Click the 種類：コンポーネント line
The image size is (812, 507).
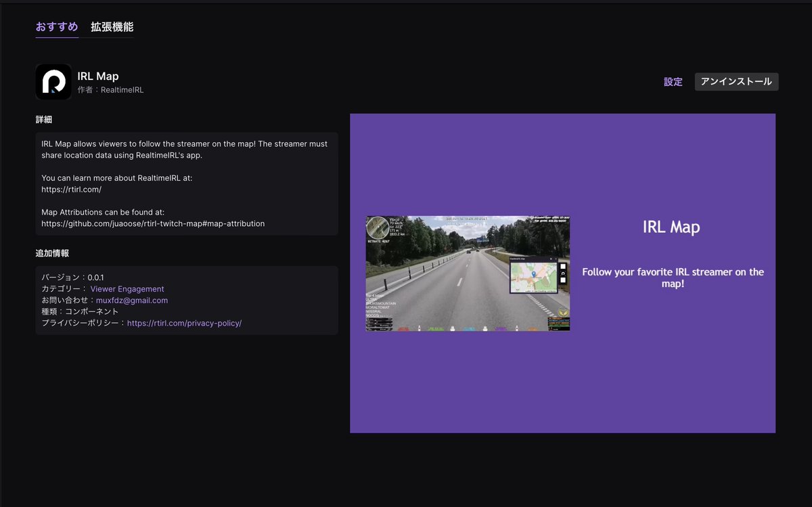pyautogui.click(x=80, y=312)
